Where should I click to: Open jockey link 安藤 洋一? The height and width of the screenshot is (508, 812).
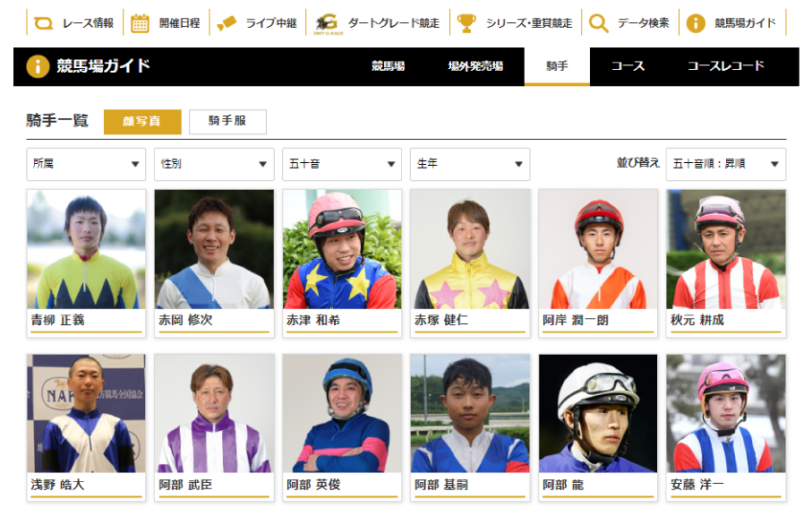pyautogui.click(x=697, y=485)
